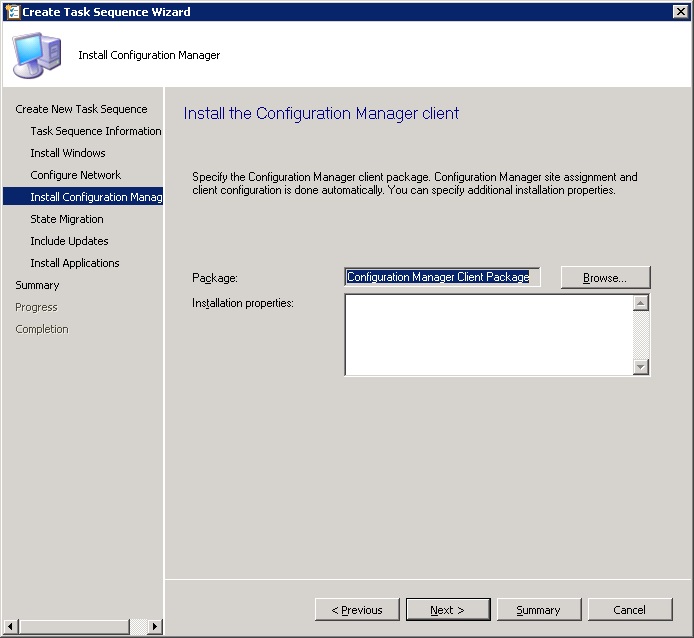Open the State Migration step

click(x=67, y=219)
